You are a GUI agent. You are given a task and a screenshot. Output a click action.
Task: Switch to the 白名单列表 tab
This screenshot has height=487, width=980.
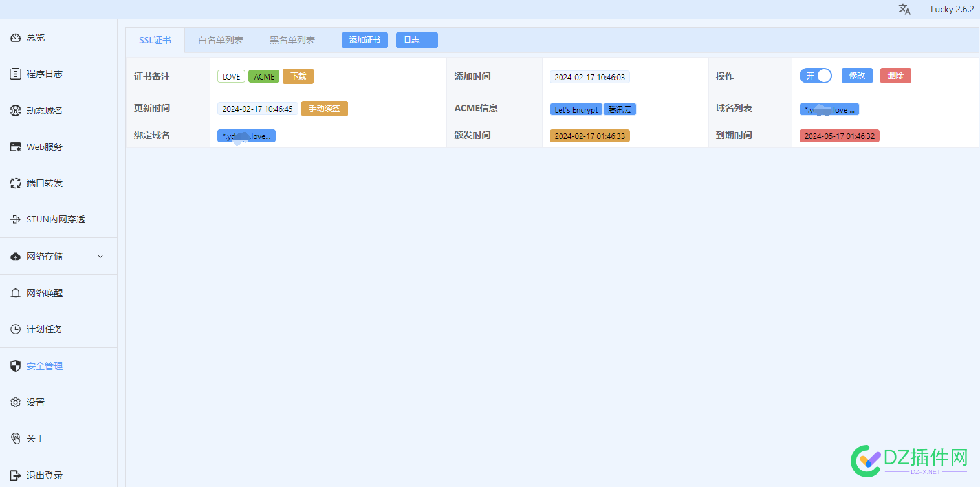click(221, 40)
